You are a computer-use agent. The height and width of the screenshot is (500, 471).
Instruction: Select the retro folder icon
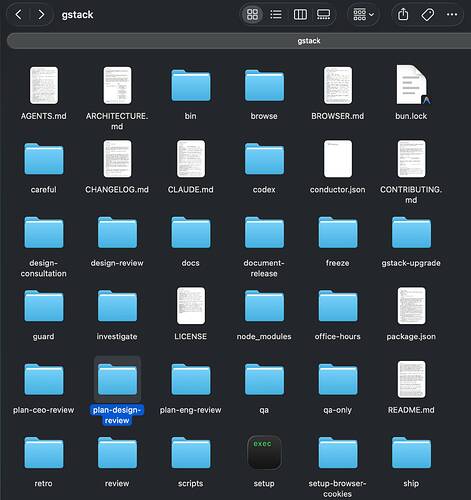(44, 453)
